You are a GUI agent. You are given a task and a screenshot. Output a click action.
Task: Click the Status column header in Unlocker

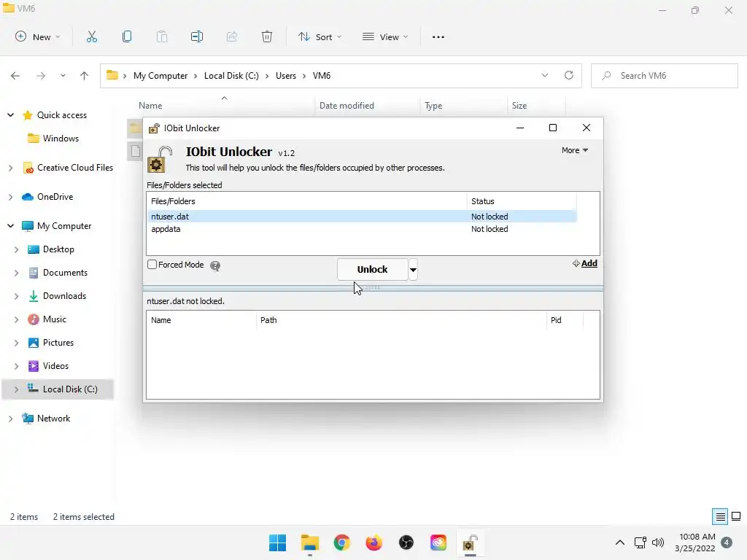(522, 201)
